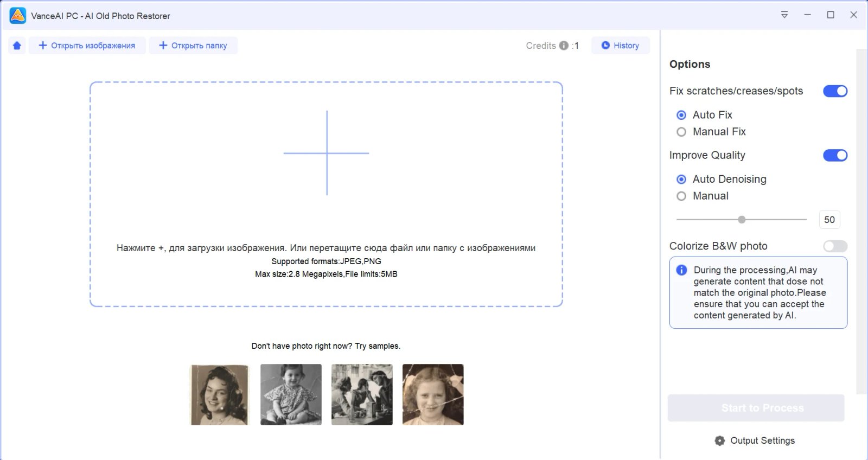Minimize the VanceAI window
The image size is (868, 460).
tap(807, 15)
